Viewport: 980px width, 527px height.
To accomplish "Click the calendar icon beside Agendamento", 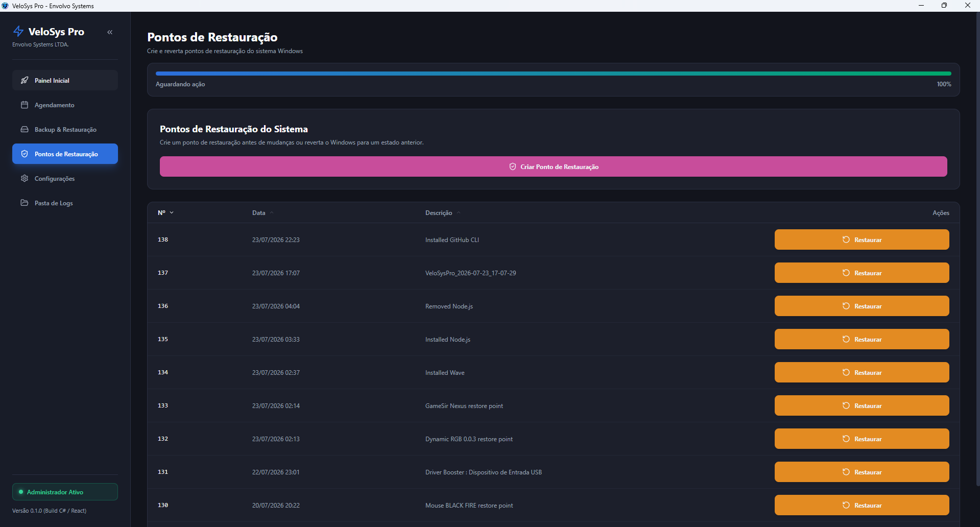I will pos(25,105).
